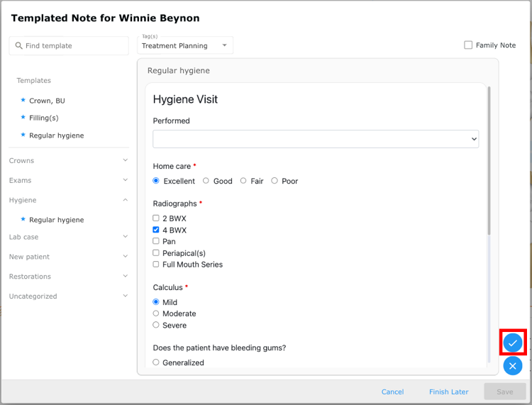532x405 pixels.
Task: Open the Tag(s) Treatment Planning dropdown
Action: (185, 45)
